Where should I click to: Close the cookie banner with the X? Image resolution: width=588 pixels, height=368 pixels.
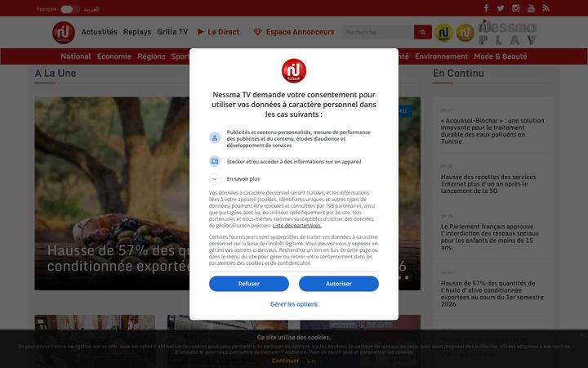pos(582,335)
